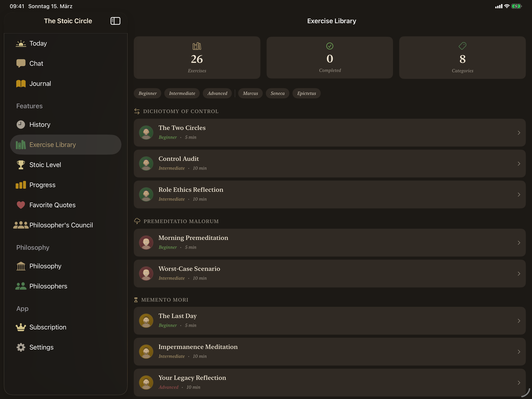Open Impermanence Meditation via its chevron
This screenshot has height=399, width=532.
point(519,352)
